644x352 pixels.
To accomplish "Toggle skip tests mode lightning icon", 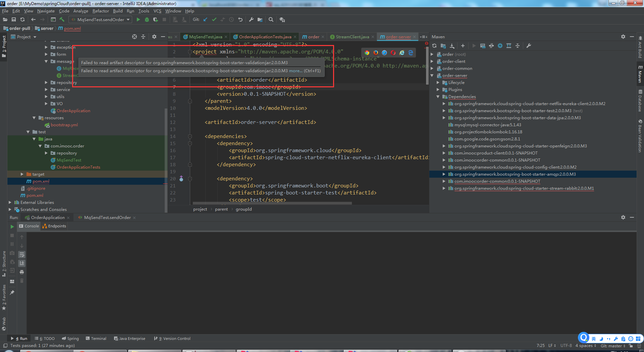I will pos(500,46).
